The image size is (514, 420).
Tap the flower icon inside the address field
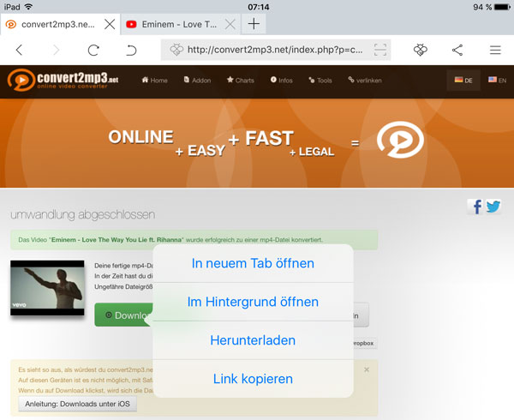coord(176,50)
